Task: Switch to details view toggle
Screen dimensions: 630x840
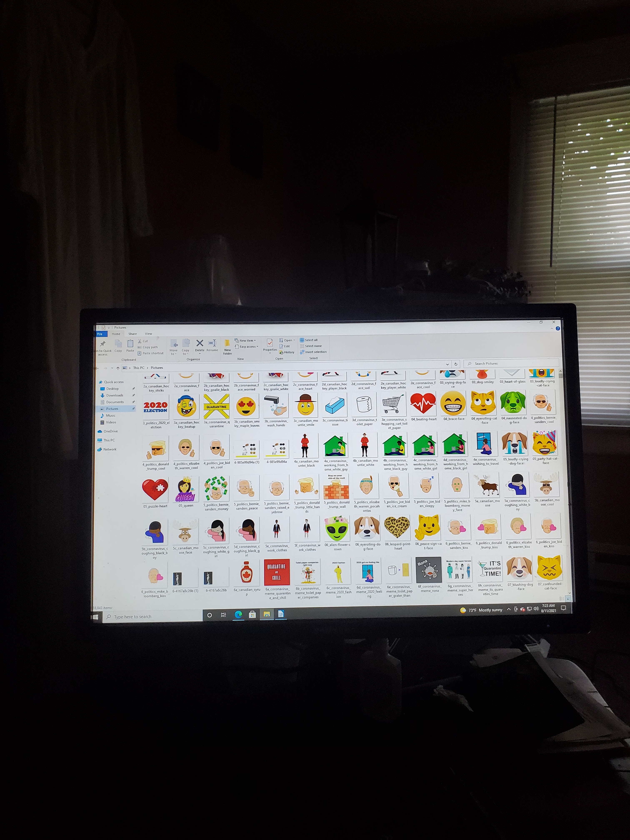Action: pos(562,599)
